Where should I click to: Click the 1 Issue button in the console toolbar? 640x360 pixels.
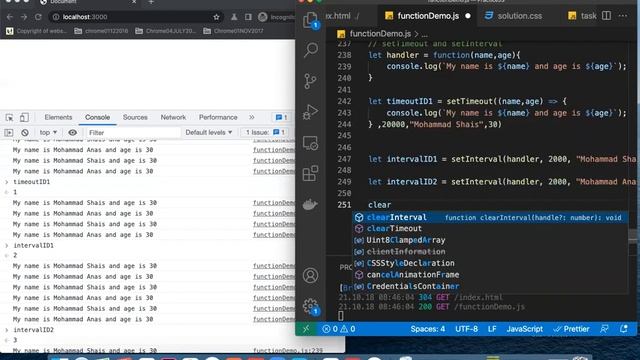coord(265,133)
